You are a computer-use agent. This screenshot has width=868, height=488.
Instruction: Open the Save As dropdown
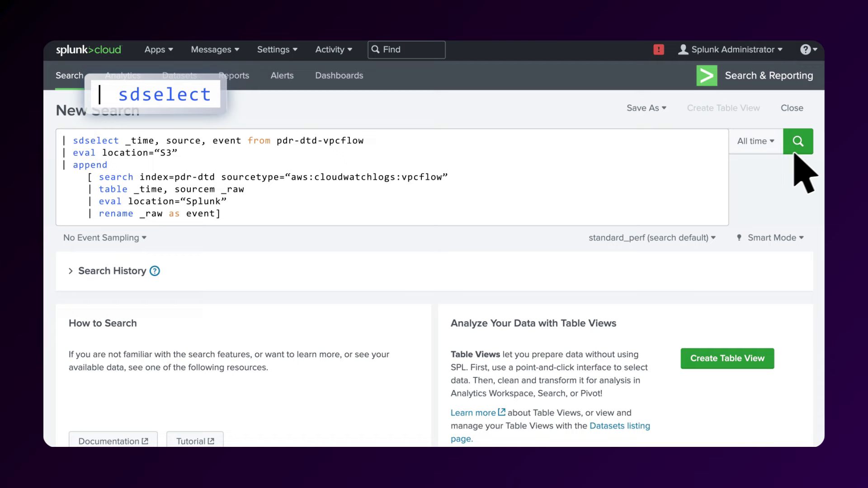tap(646, 108)
